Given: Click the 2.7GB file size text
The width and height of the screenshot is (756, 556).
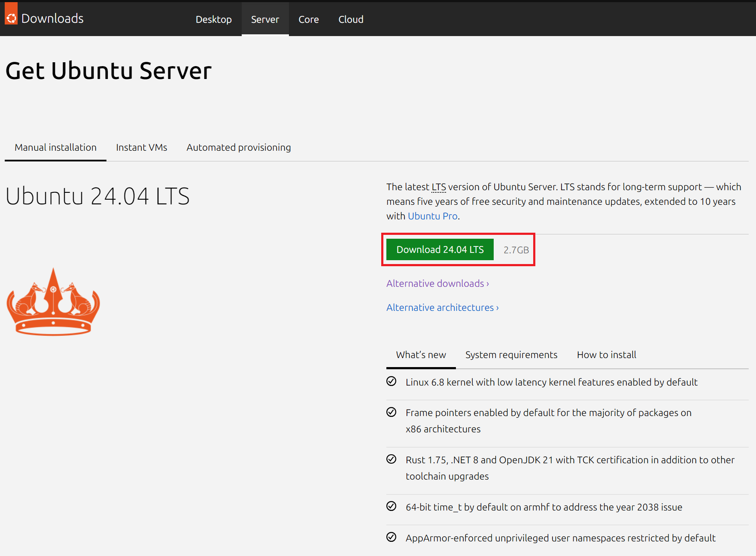Looking at the screenshot, I should [516, 250].
